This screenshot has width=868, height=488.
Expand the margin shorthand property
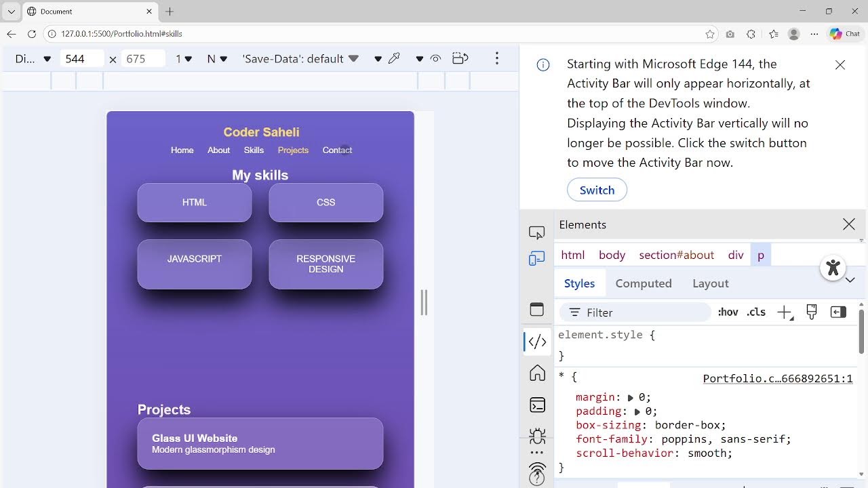tap(631, 398)
